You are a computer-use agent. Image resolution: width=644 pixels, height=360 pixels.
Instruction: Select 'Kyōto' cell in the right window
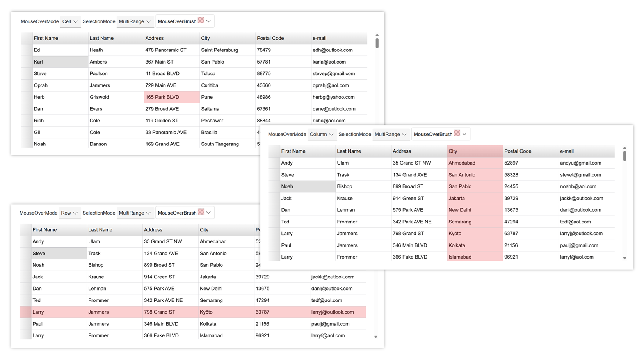pyautogui.click(x=475, y=233)
